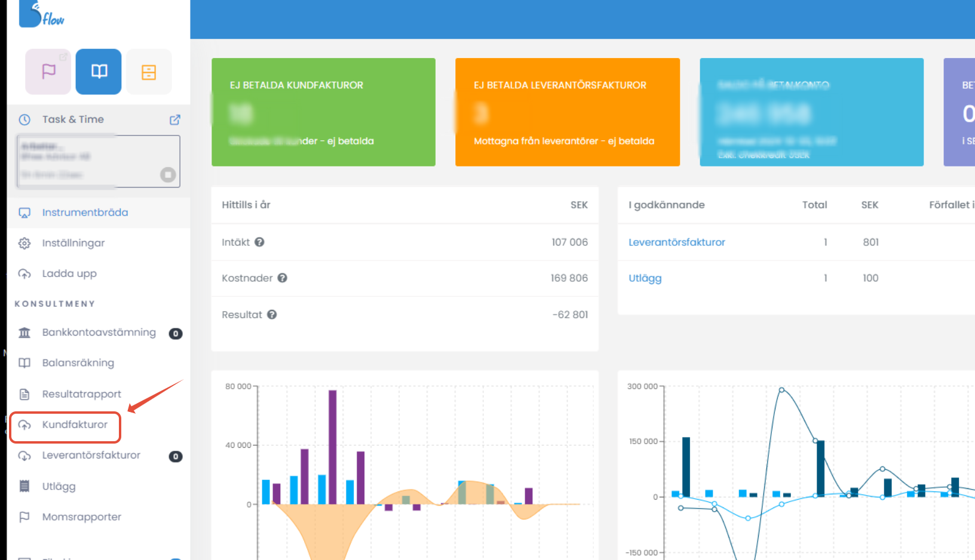
Task: Open Ej betalda kundfakturor green card
Action: point(323,112)
